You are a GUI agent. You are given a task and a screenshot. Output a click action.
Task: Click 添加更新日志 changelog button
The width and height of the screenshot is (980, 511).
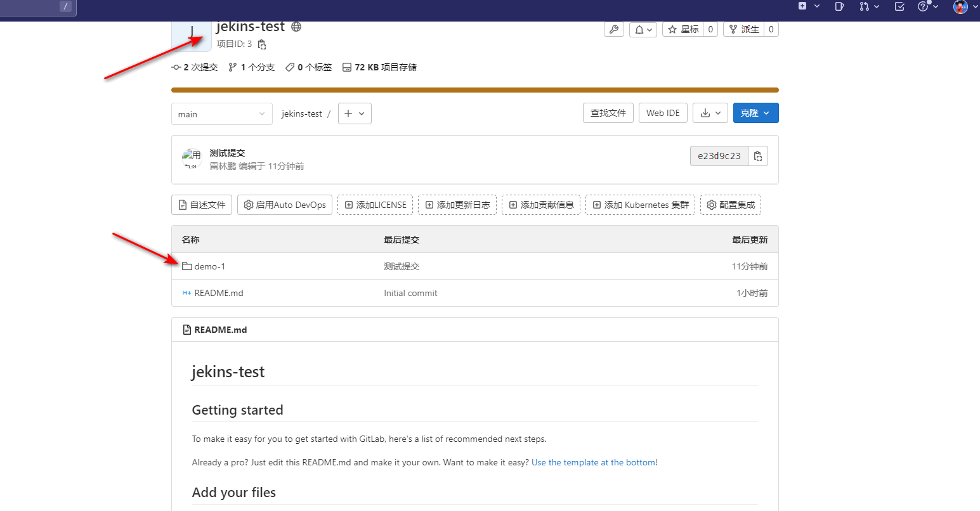(457, 205)
